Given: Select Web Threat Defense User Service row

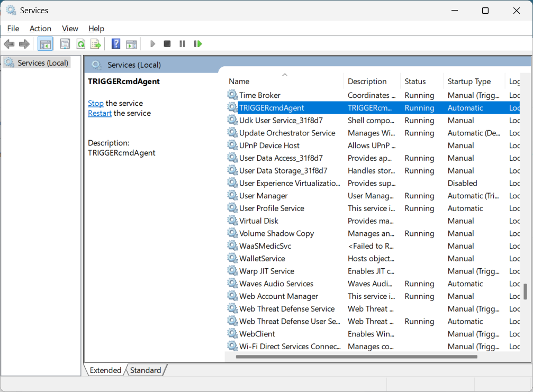Looking at the screenshot, I should 373,321.
